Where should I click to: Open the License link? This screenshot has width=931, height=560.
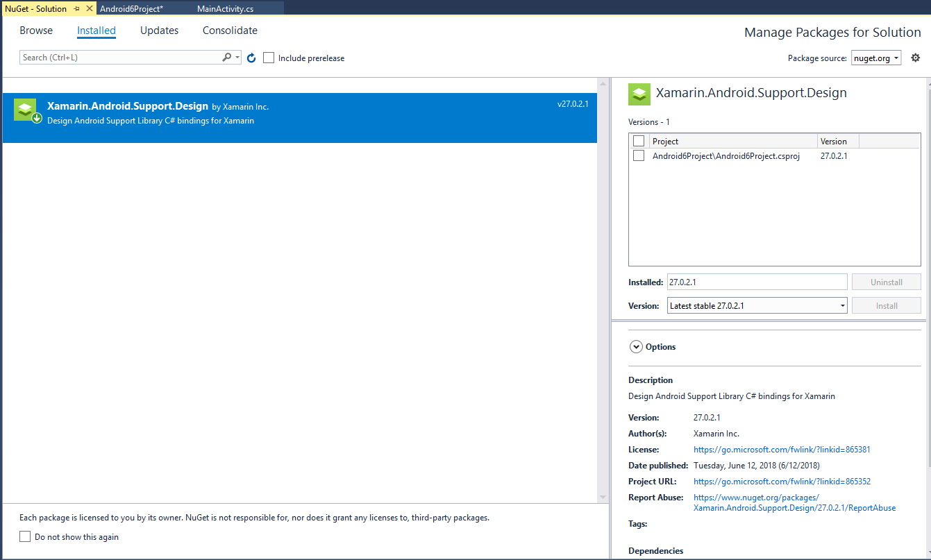click(782, 450)
